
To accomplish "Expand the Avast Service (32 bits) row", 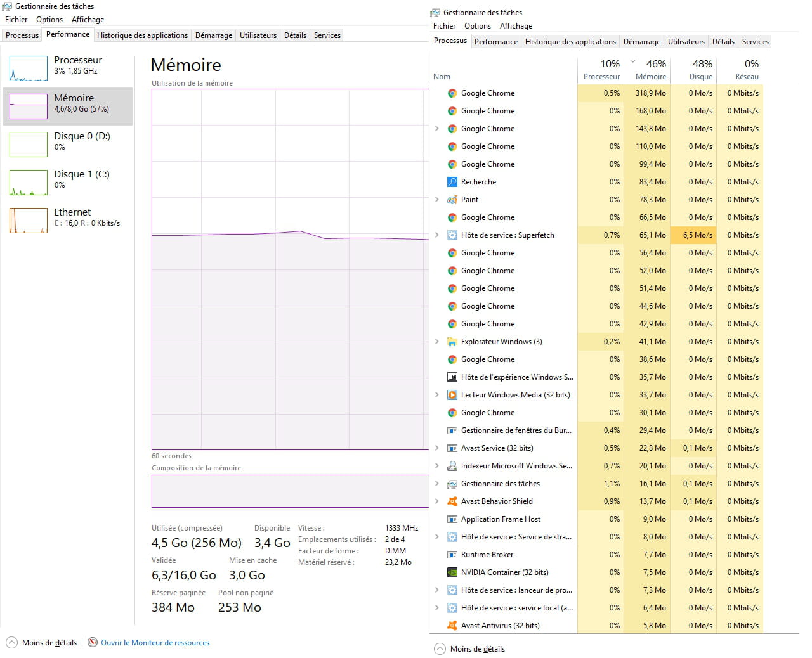I will tap(437, 448).
